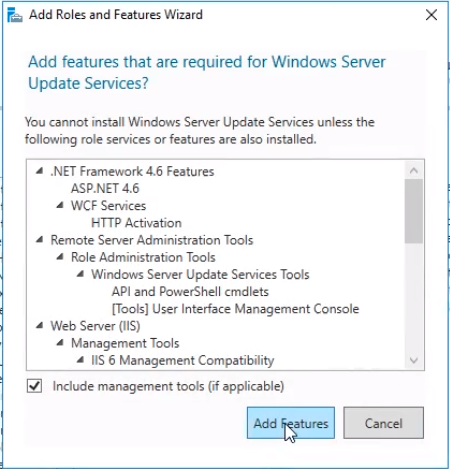The width and height of the screenshot is (450, 469).
Task: Click the scrollbar down arrow
Action: [414, 360]
